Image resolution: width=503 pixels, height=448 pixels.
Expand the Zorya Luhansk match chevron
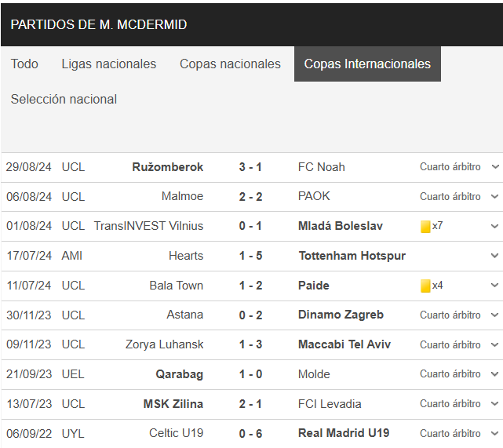[x=495, y=344]
